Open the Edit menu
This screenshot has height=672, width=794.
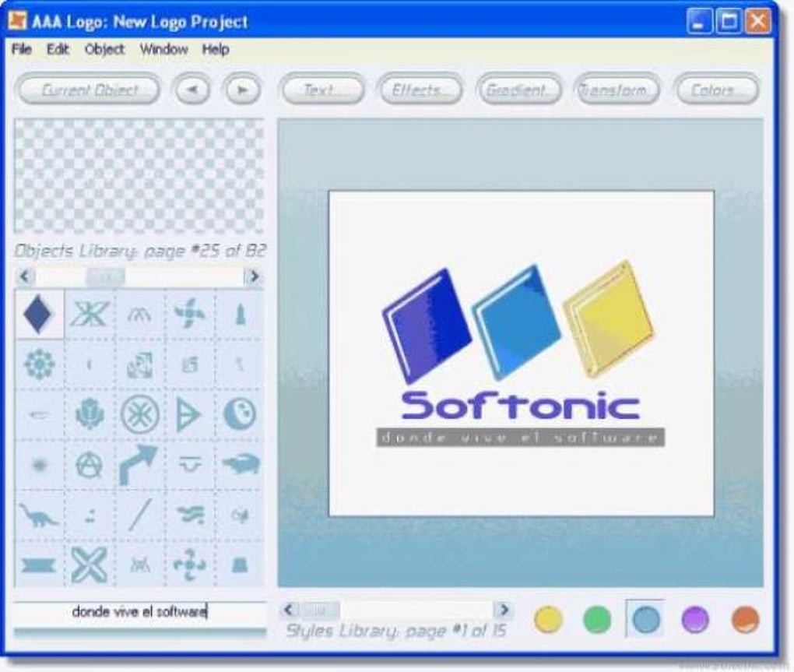click(x=58, y=49)
